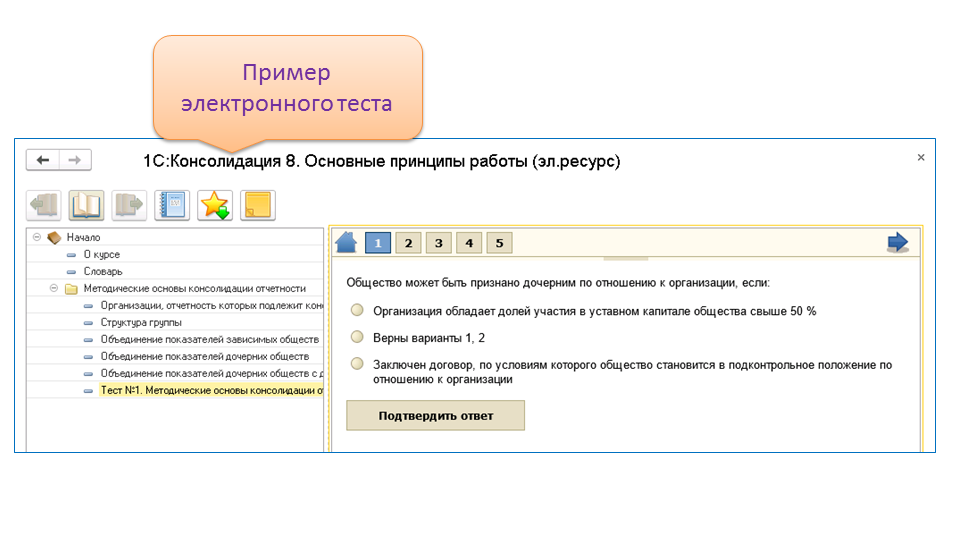Select answer about share above 50 %

pyautogui.click(x=357, y=311)
